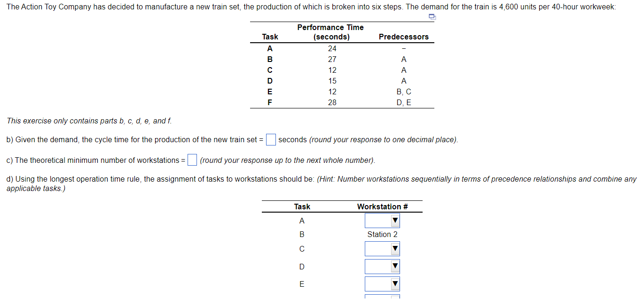Open the workstation dropdown for Task E
The width and height of the screenshot is (644, 306).
382,283
